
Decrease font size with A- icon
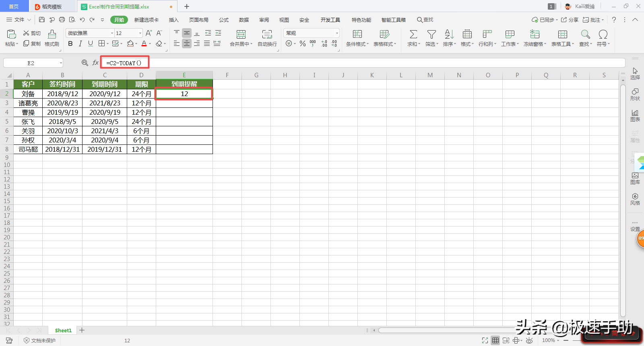[159, 33]
